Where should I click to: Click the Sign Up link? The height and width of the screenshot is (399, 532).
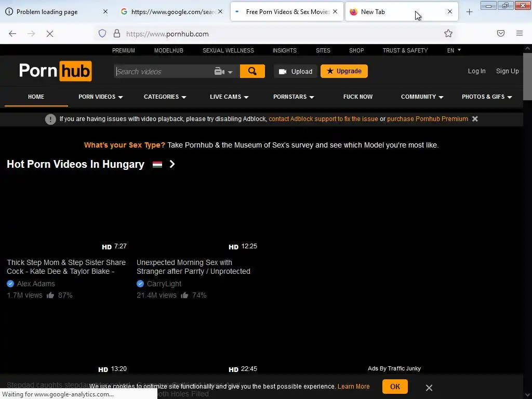(x=507, y=71)
